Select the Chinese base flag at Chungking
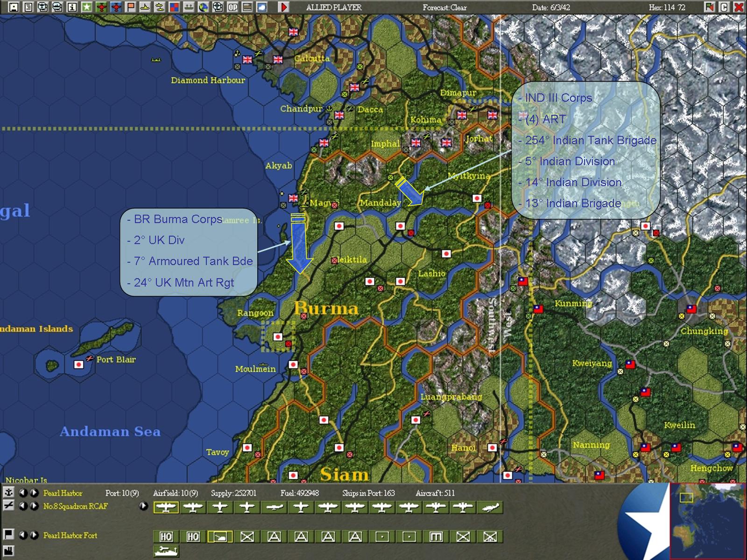Viewport: 747px width, 560px height. 691,309
